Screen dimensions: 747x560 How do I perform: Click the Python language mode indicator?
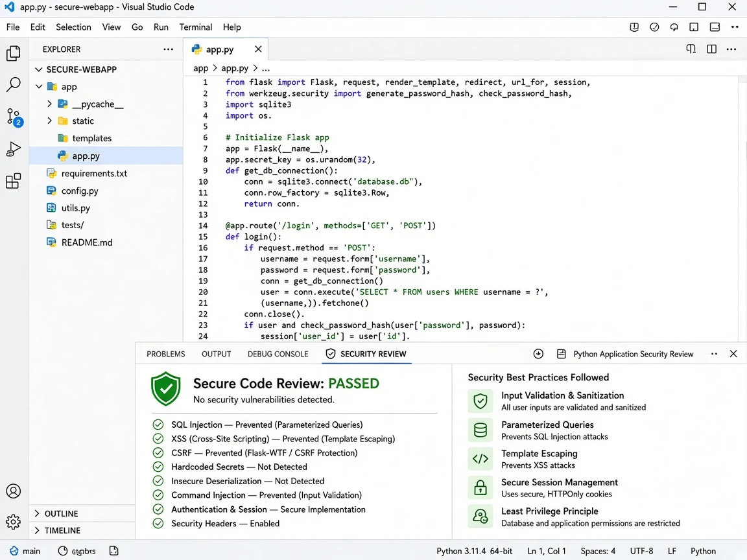tap(703, 551)
